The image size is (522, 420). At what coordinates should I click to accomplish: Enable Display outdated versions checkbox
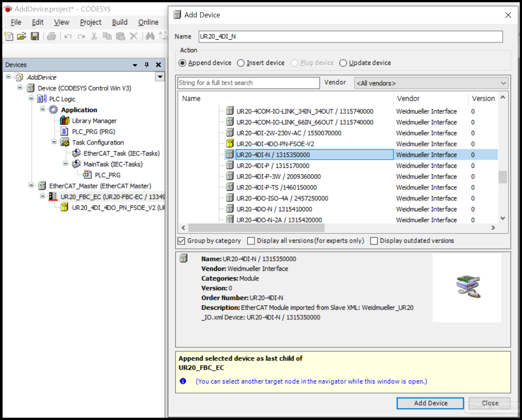pos(374,241)
